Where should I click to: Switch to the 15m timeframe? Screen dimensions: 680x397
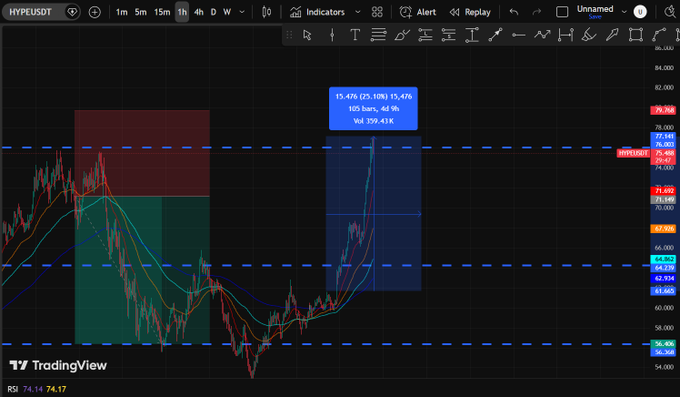[x=162, y=12]
